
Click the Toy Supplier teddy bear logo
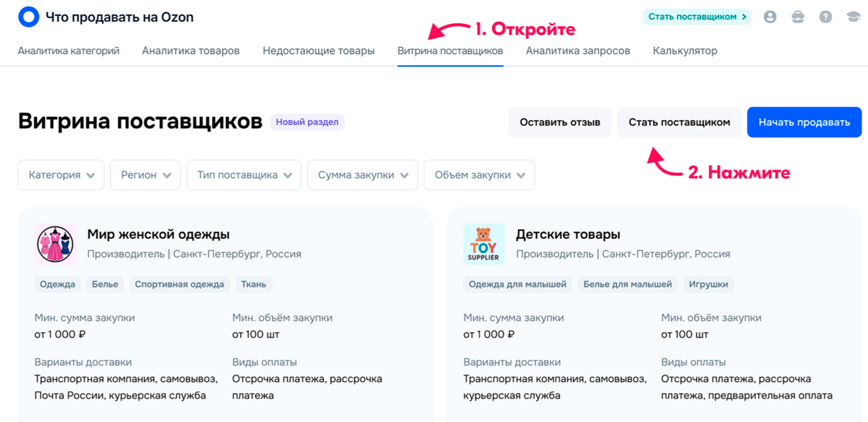(483, 244)
